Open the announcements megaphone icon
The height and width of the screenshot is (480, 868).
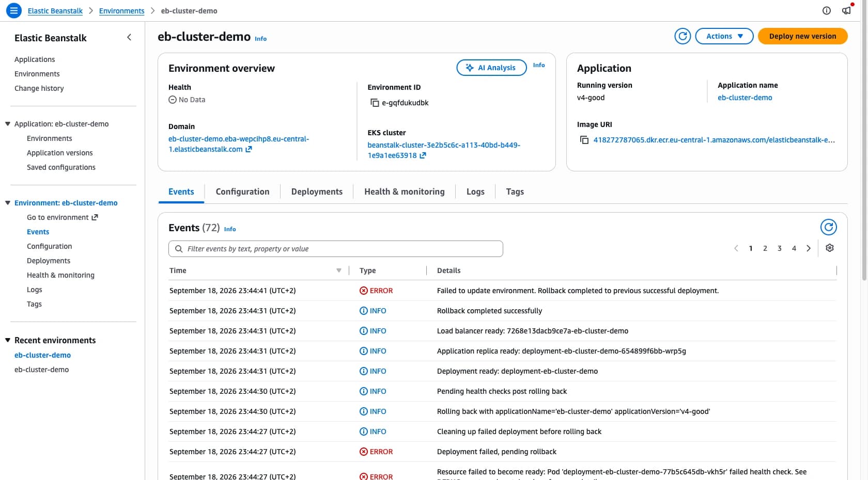pyautogui.click(x=846, y=10)
